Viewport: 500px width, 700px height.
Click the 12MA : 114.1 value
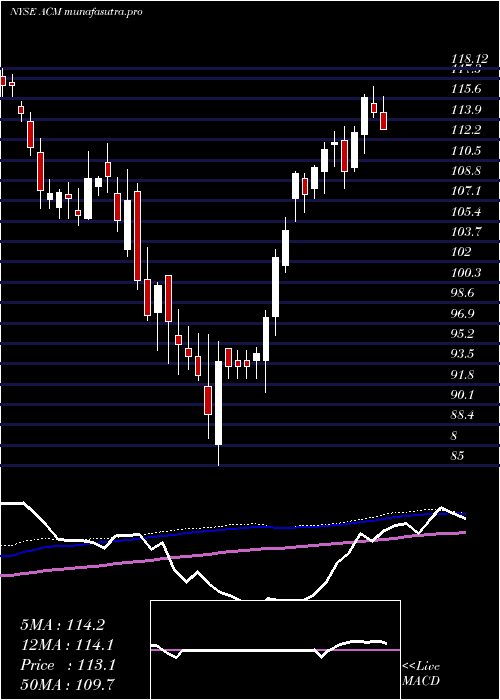pos(67,645)
